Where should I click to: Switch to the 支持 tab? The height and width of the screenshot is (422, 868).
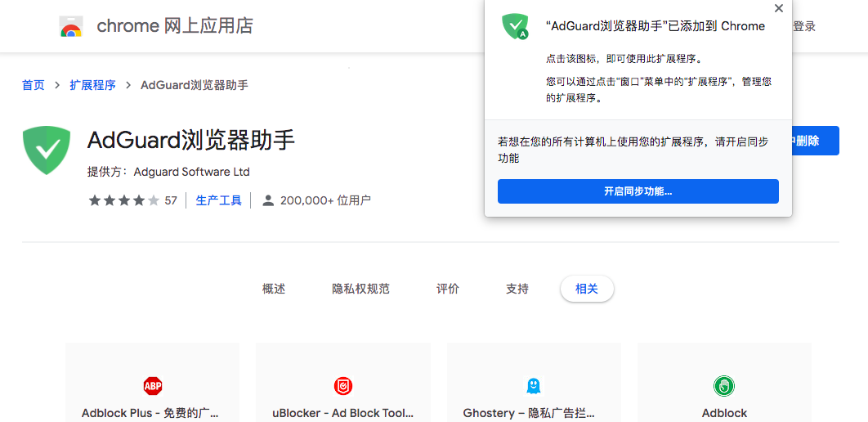pos(517,289)
